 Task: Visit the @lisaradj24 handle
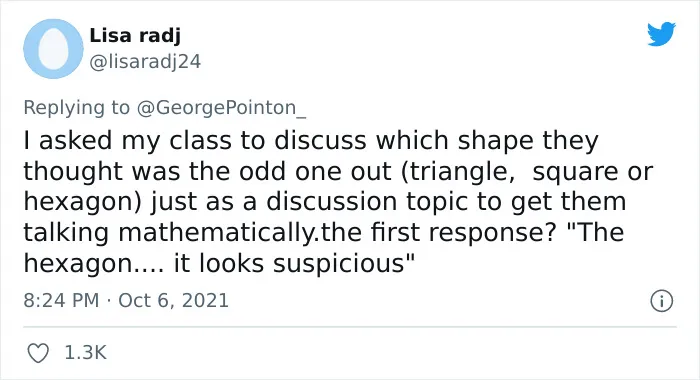pos(145,62)
